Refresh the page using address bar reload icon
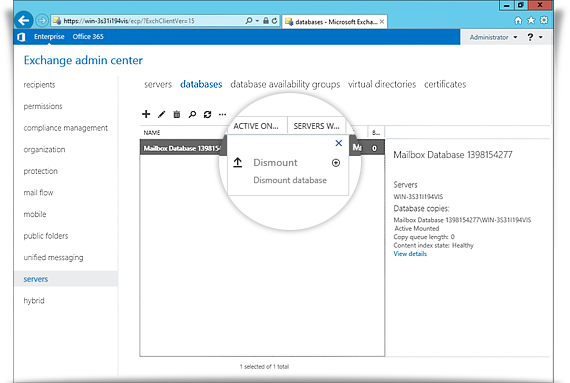Image resolution: width=570 pixels, height=383 pixels. click(x=274, y=21)
